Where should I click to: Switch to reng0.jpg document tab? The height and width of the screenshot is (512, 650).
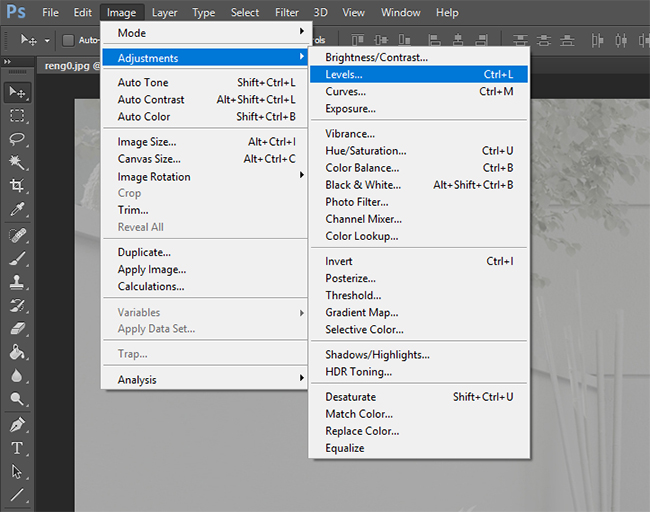(70, 66)
